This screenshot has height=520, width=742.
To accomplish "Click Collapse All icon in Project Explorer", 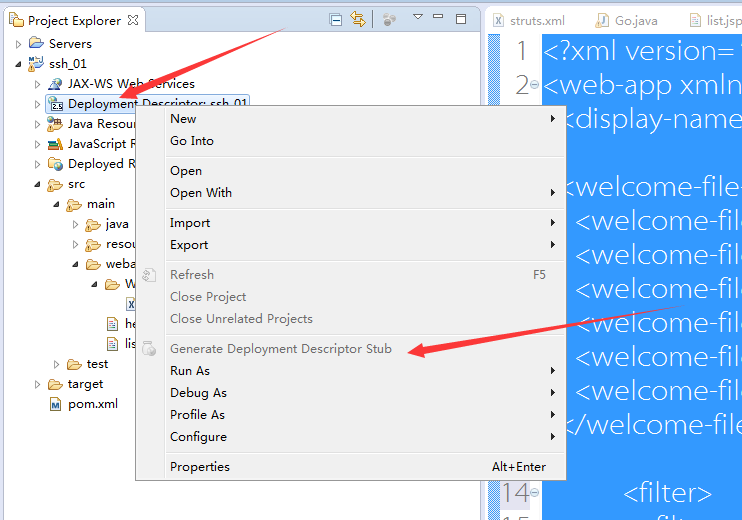I will coord(336,20).
